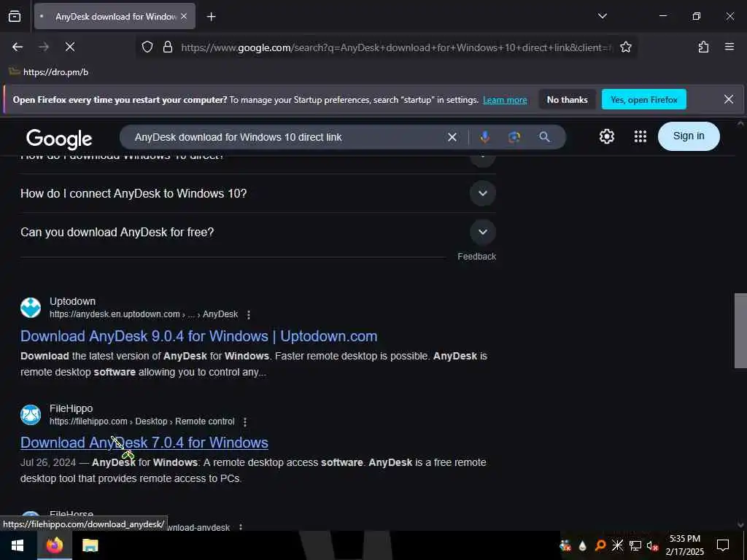Search by image with Google Lens
This screenshot has height=560, width=747.
(514, 137)
